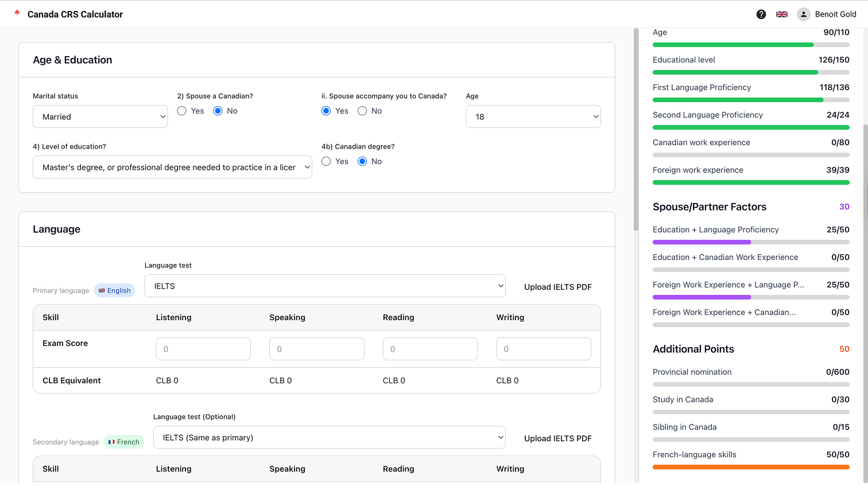Open the primary Language test IELTS dropdown
This screenshot has height=490, width=868.
coord(324,285)
